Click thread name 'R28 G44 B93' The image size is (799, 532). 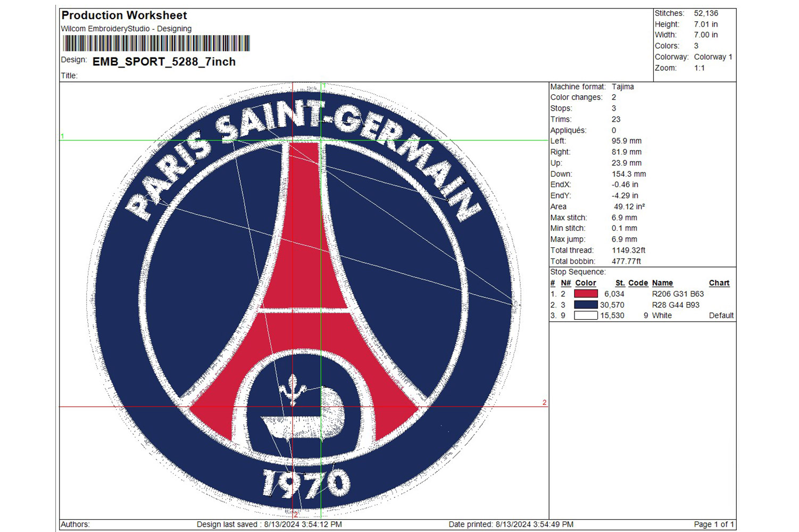pos(676,305)
